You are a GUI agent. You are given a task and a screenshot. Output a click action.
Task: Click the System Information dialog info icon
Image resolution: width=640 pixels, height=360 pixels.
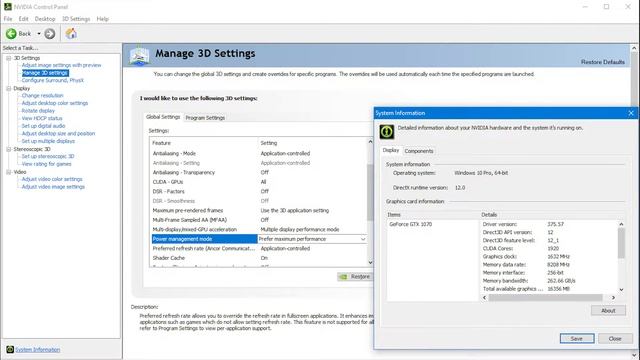[x=387, y=131]
